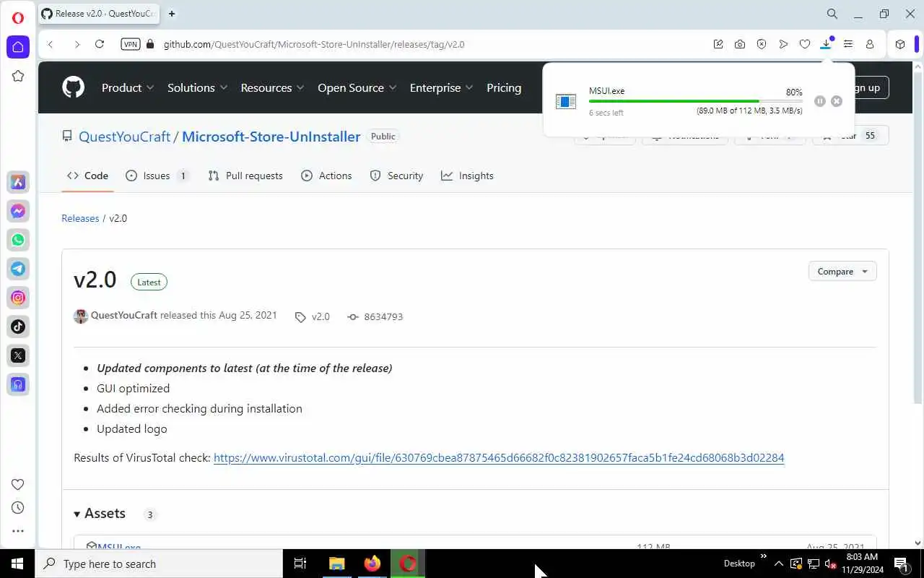Open QuestYouCraft owner profile link

point(124,137)
